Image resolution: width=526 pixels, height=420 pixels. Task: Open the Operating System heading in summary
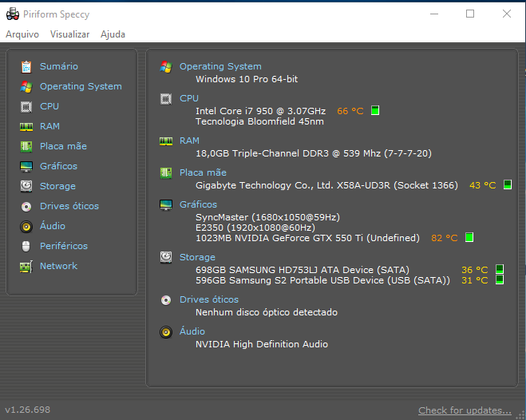220,66
